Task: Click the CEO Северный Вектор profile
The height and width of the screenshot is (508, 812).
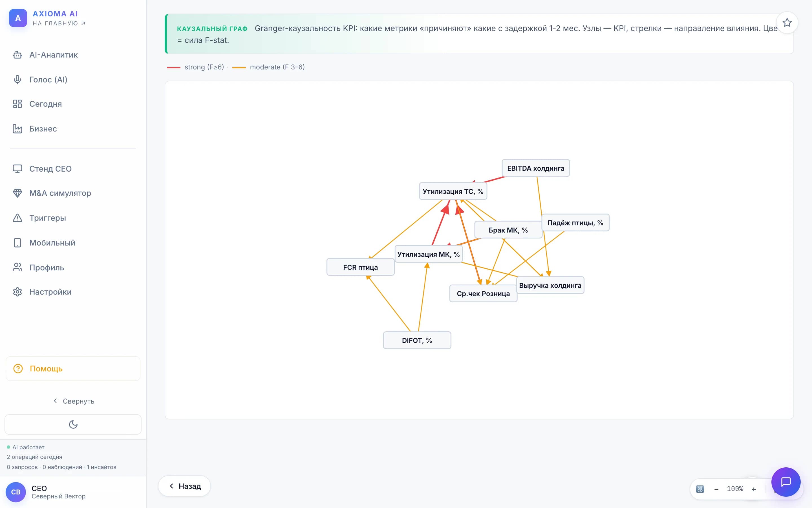Action: [x=73, y=492]
